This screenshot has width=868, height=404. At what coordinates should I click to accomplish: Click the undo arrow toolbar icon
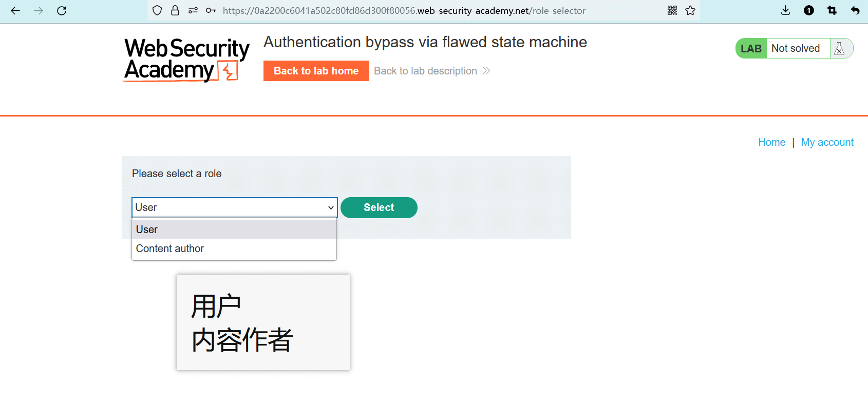coord(855,11)
